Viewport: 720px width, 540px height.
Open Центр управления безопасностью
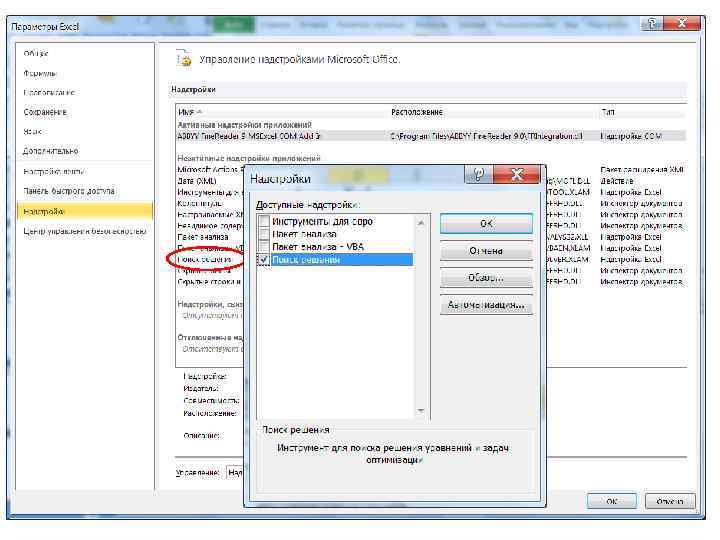tap(85, 231)
